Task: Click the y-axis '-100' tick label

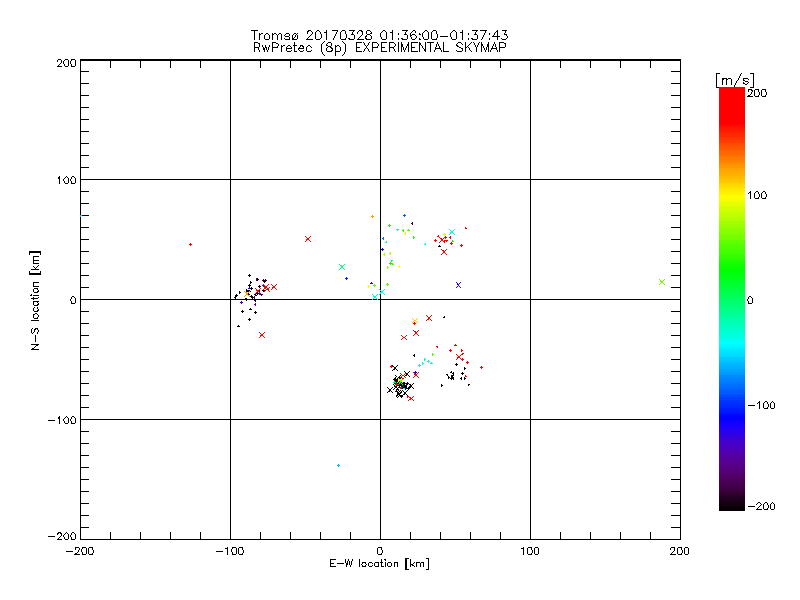Action: (x=63, y=420)
